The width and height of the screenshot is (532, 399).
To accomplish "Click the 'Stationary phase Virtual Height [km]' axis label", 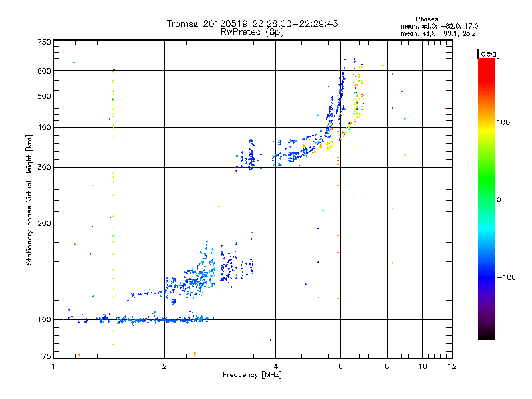I will [29, 200].
